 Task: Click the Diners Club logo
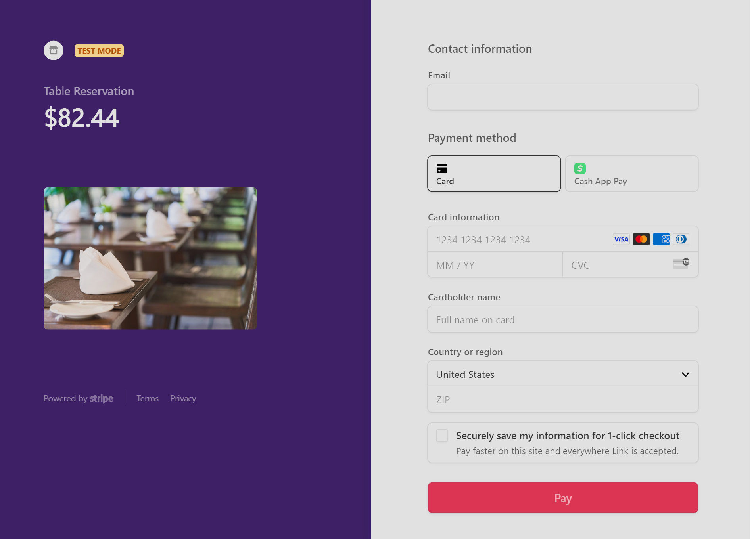pyautogui.click(x=681, y=239)
